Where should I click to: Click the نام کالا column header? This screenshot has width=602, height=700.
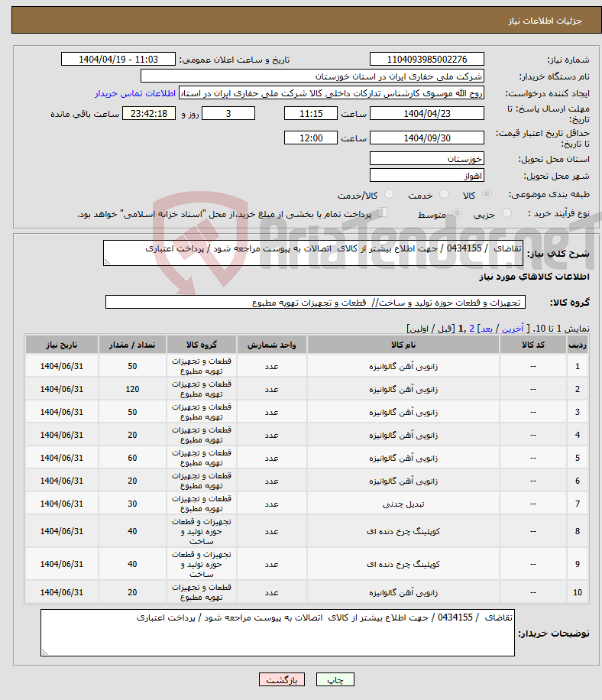click(403, 345)
